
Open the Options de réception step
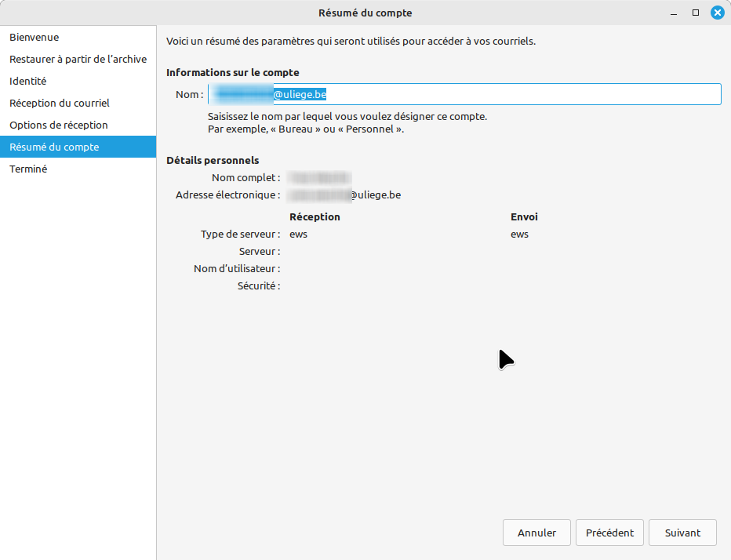pos(59,125)
